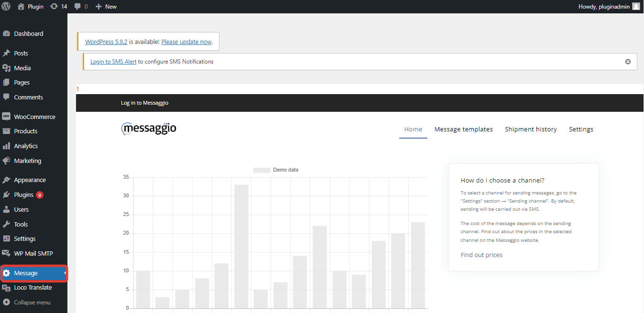Click the Plugins plug icon

pos(6,194)
